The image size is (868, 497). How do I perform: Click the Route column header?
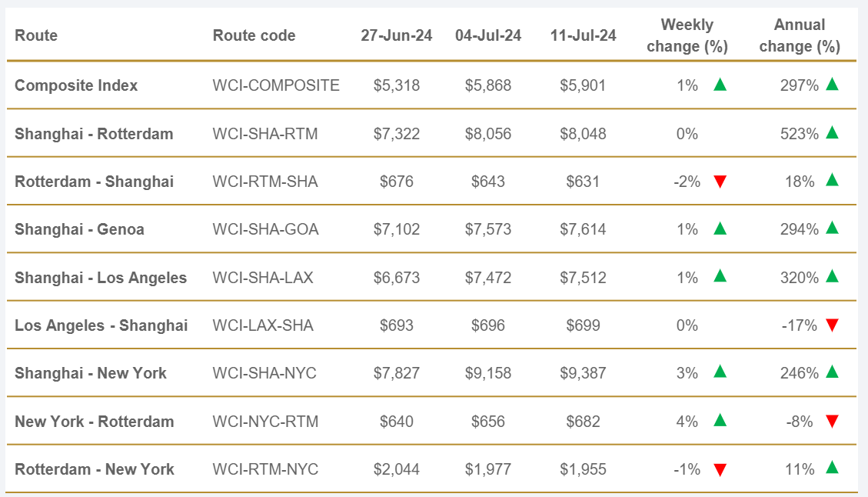pos(36,35)
